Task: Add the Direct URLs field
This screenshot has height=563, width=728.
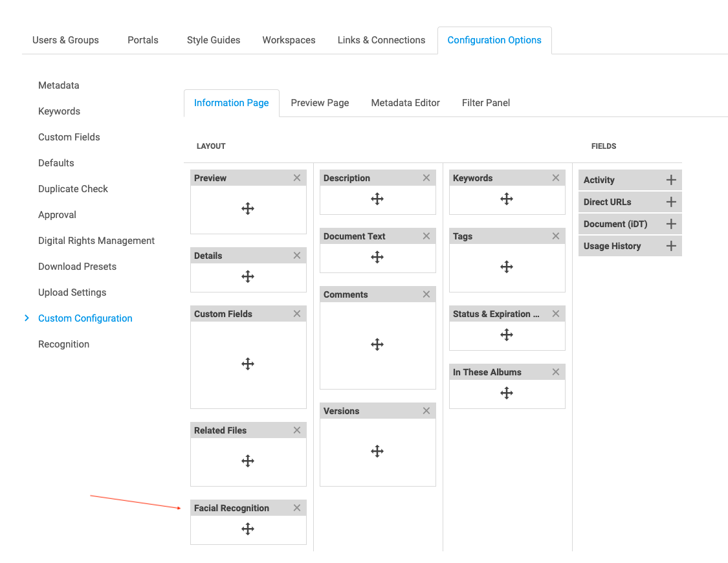Action: coord(671,202)
